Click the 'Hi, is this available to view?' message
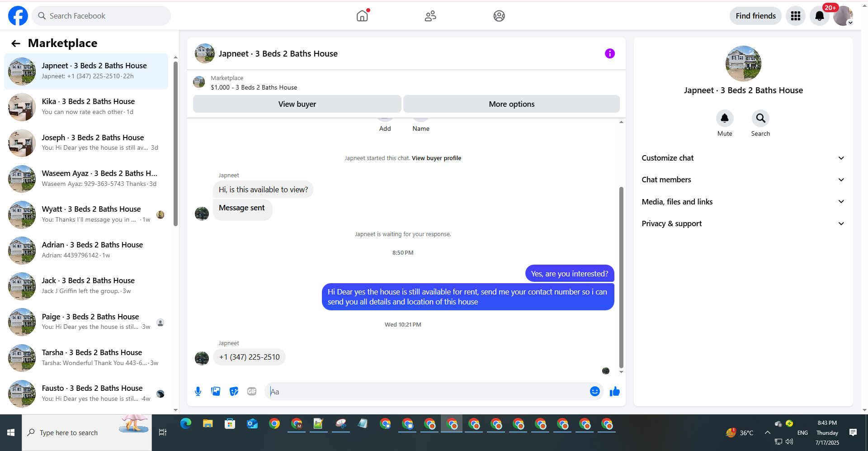The height and width of the screenshot is (451, 868). tap(263, 190)
